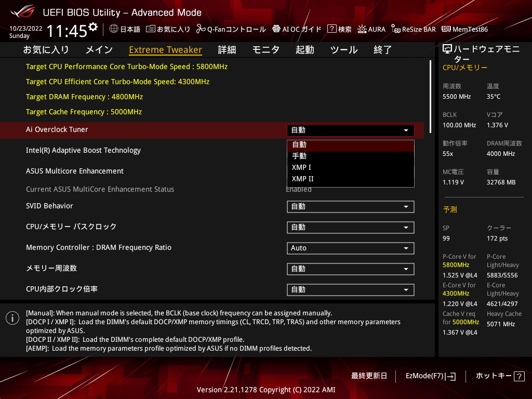
Task: Open the clock settings gear icon
Action: [93, 27]
